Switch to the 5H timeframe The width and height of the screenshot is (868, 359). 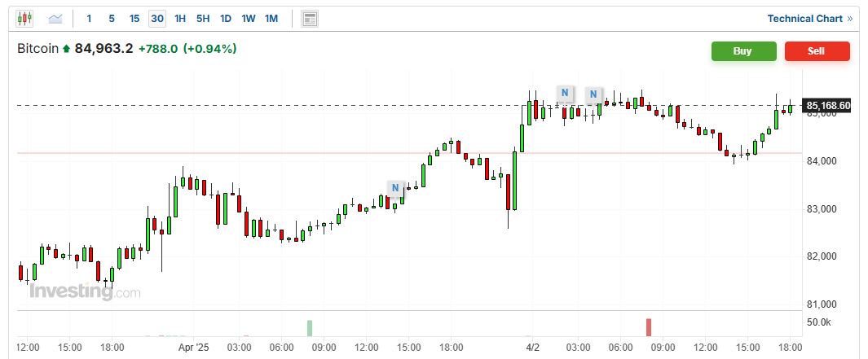point(203,18)
